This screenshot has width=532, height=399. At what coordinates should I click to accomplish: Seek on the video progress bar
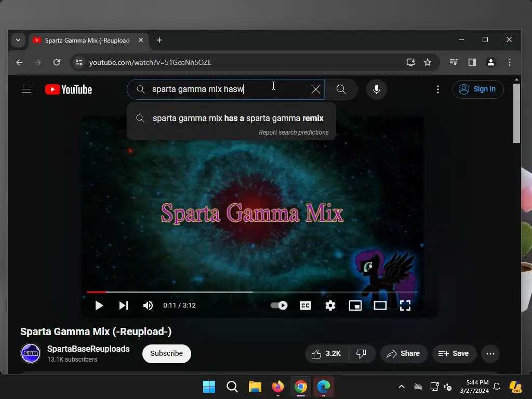coord(252,292)
